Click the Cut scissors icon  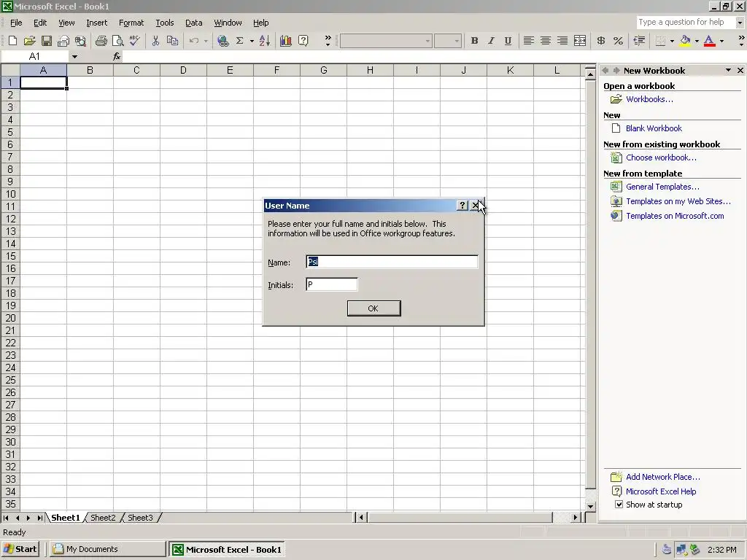(155, 41)
